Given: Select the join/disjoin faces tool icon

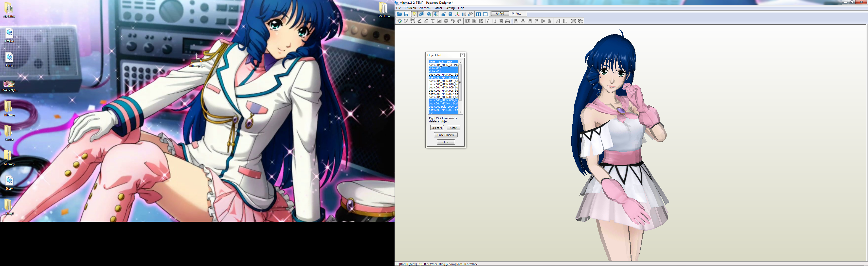Looking at the screenshot, I should [413, 21].
